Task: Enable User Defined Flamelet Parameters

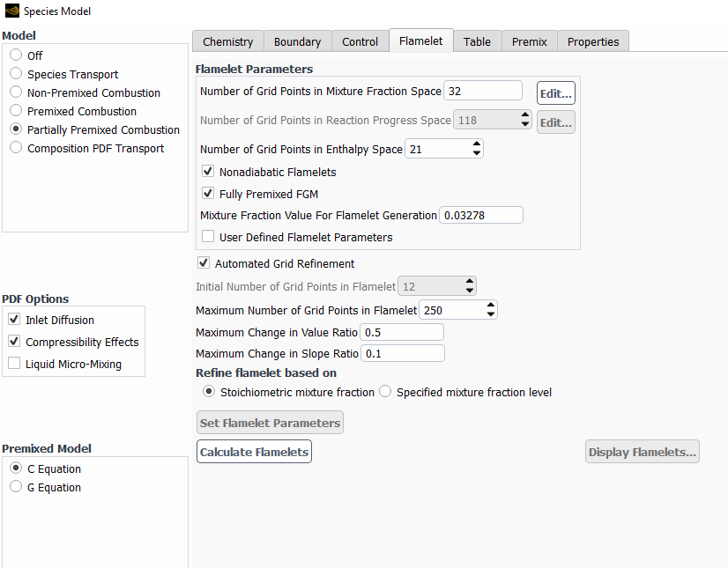Action: point(208,236)
